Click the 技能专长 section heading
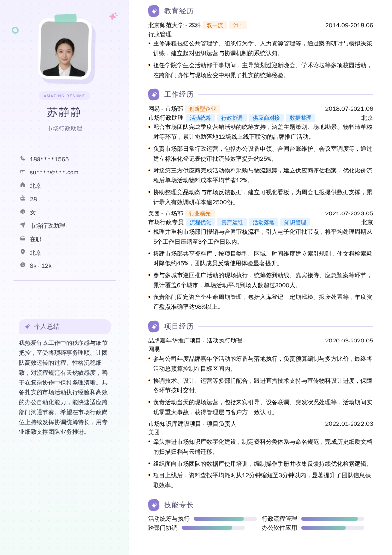Image resolution: width=392 pixels, height=555 pixels. pos(179,505)
